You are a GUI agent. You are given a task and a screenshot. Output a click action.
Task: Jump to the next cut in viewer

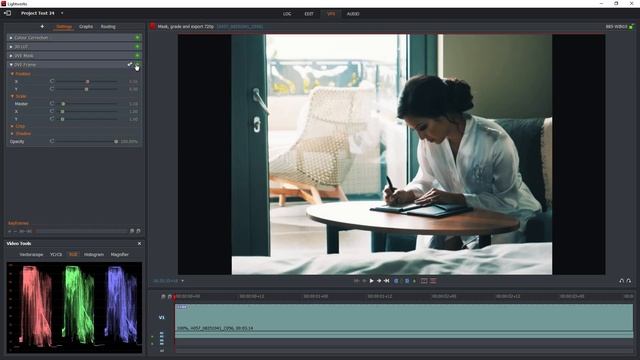[x=387, y=281]
